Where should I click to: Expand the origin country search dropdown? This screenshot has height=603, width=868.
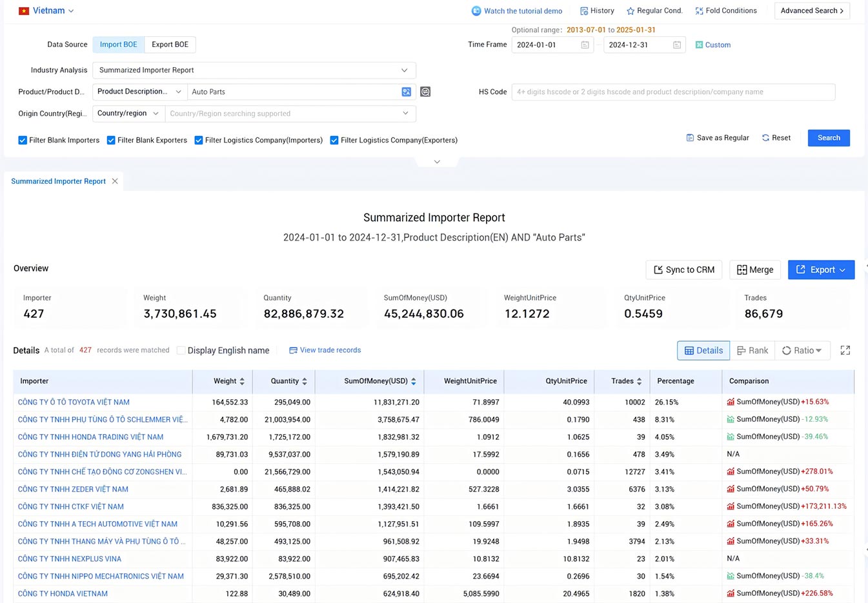[290, 114]
